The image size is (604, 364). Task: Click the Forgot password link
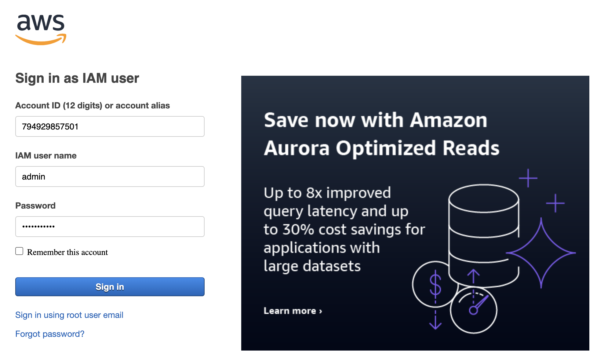[x=50, y=334]
